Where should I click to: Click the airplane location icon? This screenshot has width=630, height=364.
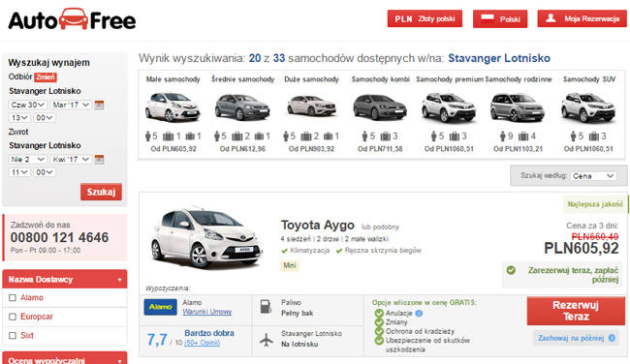[x=266, y=340]
